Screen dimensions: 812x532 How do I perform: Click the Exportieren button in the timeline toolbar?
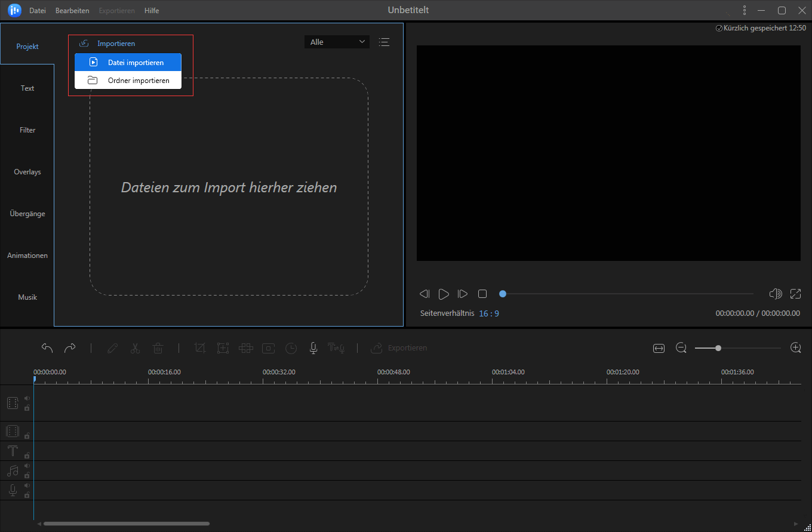coord(399,348)
